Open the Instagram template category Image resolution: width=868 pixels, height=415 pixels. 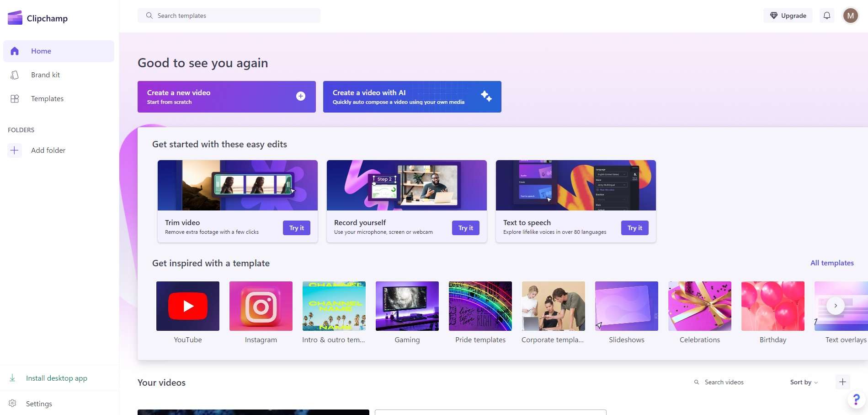pos(261,306)
